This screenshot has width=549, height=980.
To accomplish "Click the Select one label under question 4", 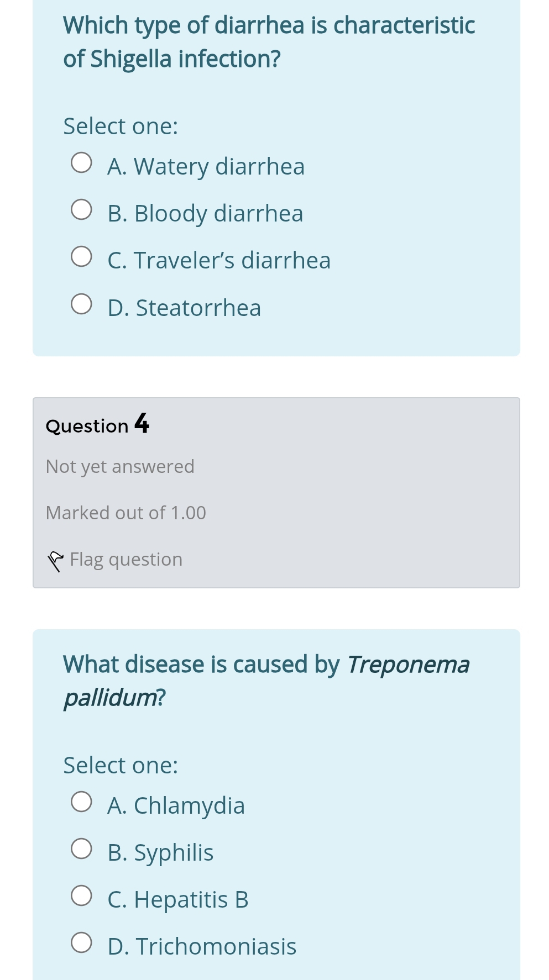I will click(120, 765).
